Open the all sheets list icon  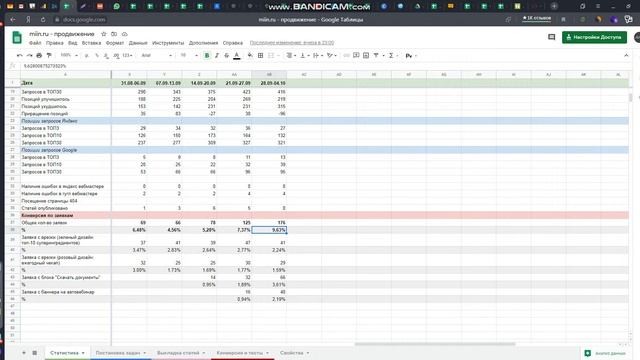click(34, 353)
